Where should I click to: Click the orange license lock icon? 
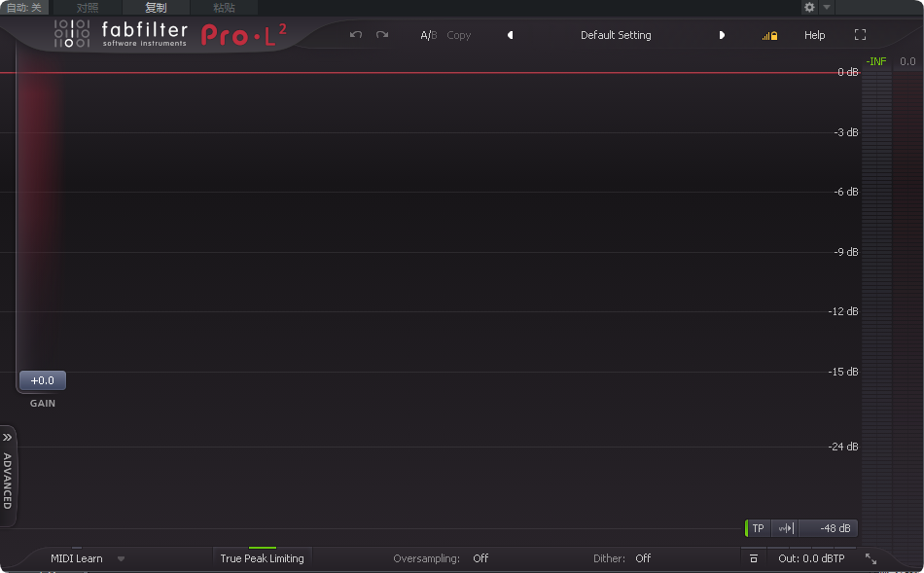point(769,36)
